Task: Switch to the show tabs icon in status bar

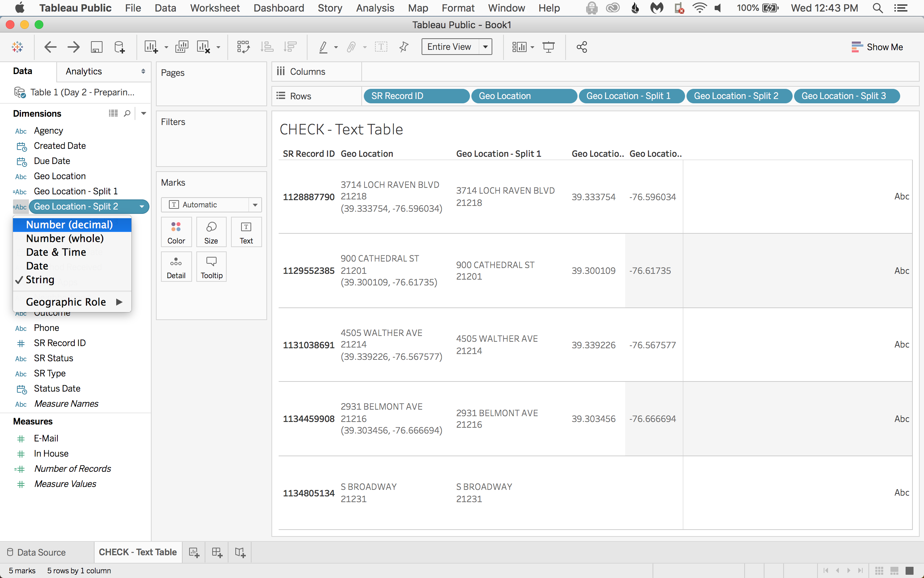Action: coord(910,571)
